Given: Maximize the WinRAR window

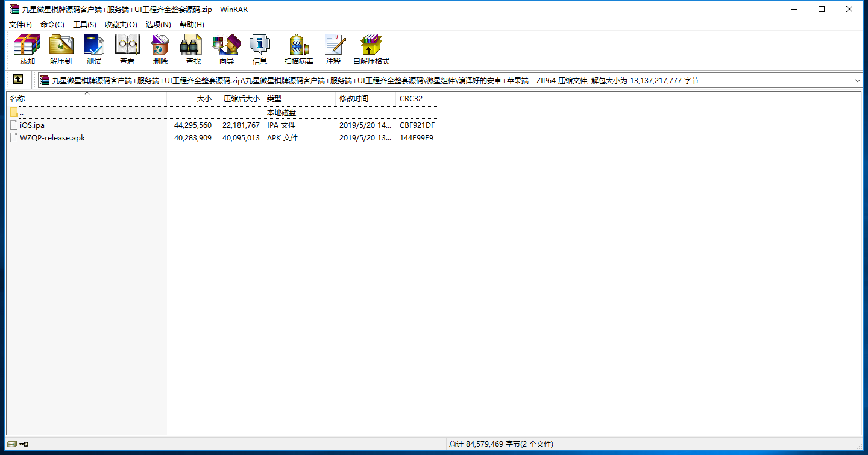Looking at the screenshot, I should [822, 9].
